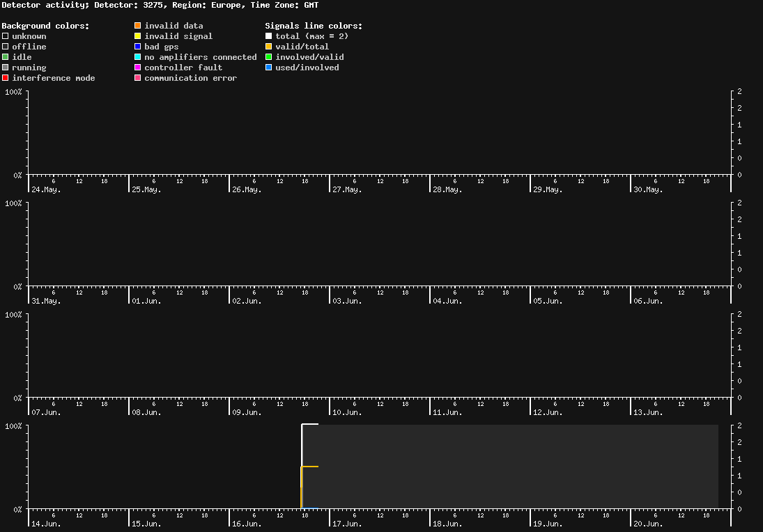
Task: Click the cyan no amplifiers connected swatch
Action: coord(138,57)
